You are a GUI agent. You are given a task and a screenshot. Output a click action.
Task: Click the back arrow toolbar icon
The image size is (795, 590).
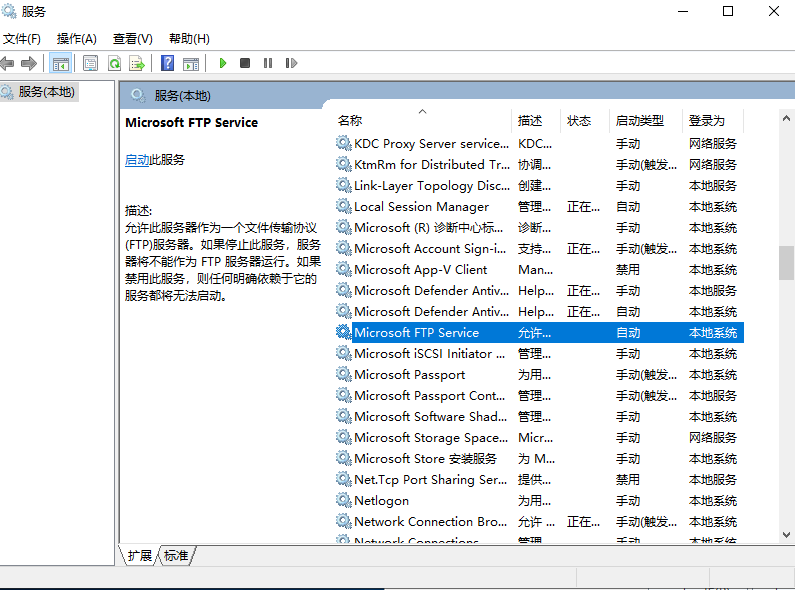(7, 63)
